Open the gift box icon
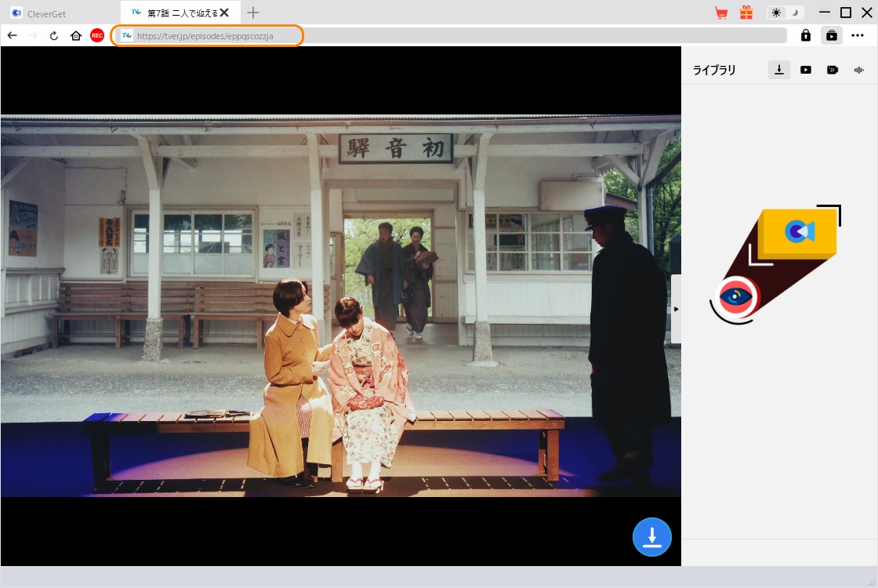Screen dimensions: 878x588 point(746,13)
